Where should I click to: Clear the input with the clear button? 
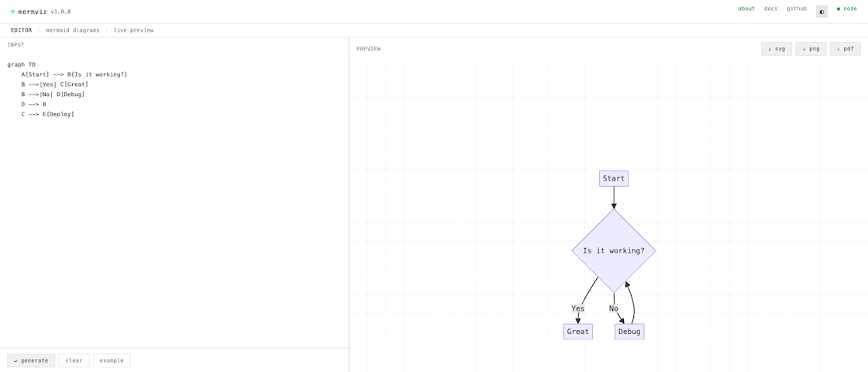click(74, 360)
